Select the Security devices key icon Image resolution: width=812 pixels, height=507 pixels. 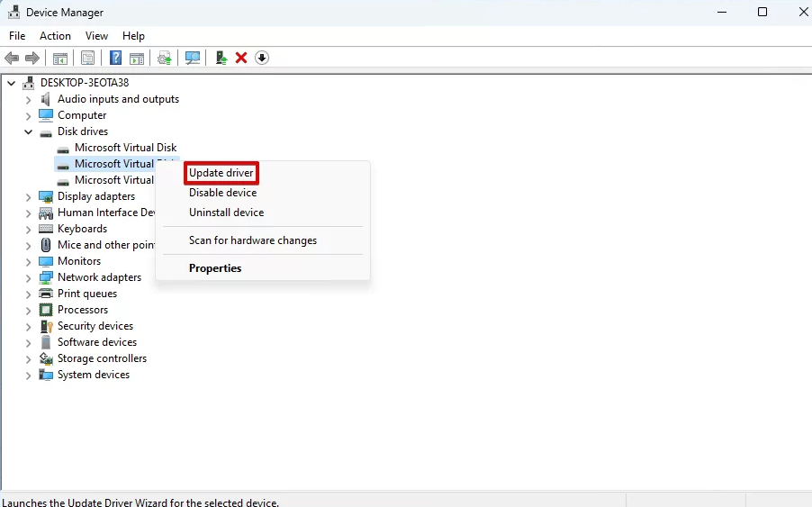point(46,326)
